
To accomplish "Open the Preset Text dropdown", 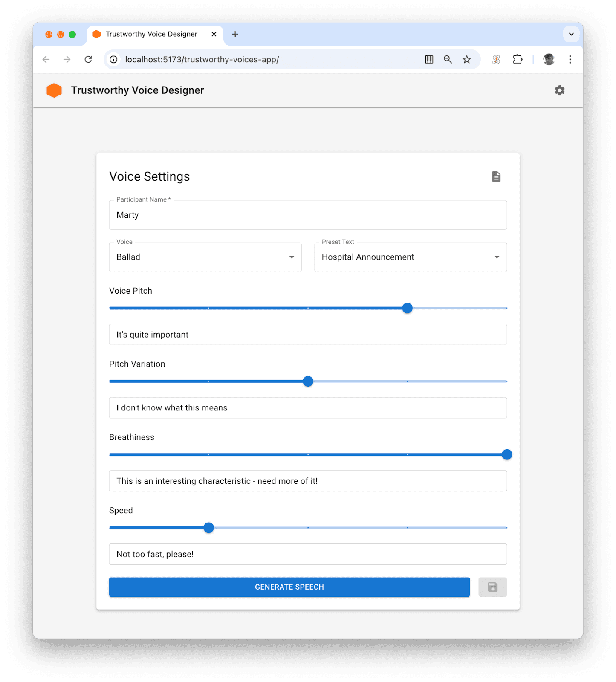I will point(410,257).
